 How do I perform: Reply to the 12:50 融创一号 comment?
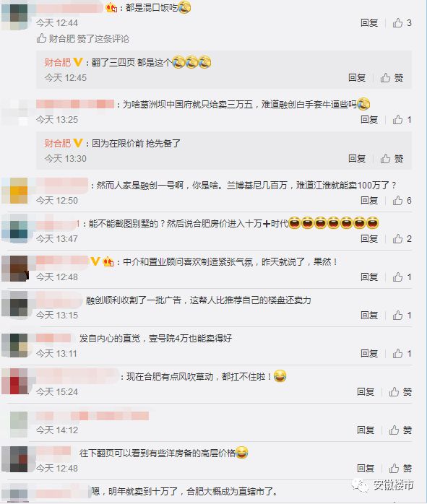click(x=369, y=200)
